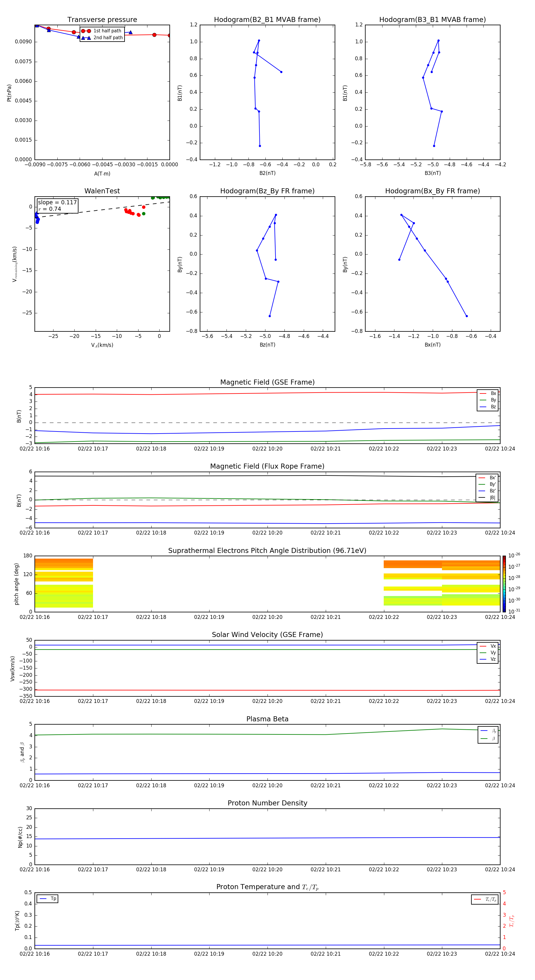Click the 'Bz' legend entry in GSE field plot
This screenshot has width=535, height=980.
click(488, 407)
